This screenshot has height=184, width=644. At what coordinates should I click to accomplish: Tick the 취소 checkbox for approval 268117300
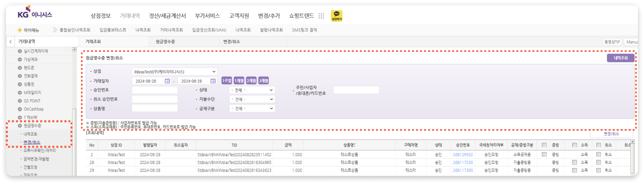598,170
